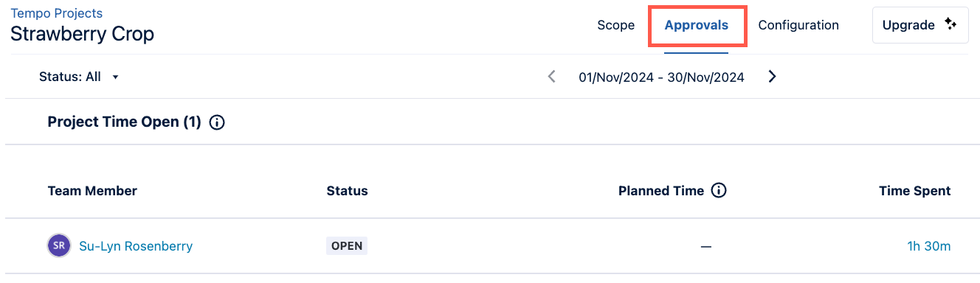The width and height of the screenshot is (980, 283).
Task: Click the SR avatar icon
Action: pyautogui.click(x=59, y=246)
